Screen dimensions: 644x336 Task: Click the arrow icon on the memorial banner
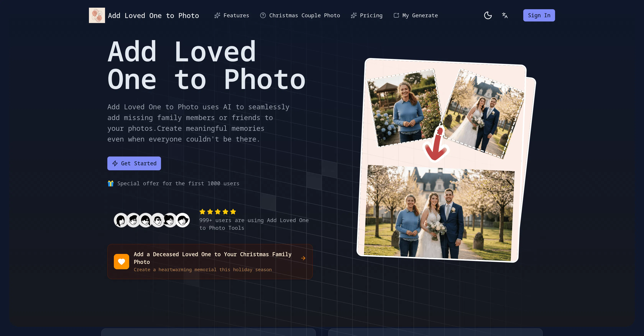(303, 258)
